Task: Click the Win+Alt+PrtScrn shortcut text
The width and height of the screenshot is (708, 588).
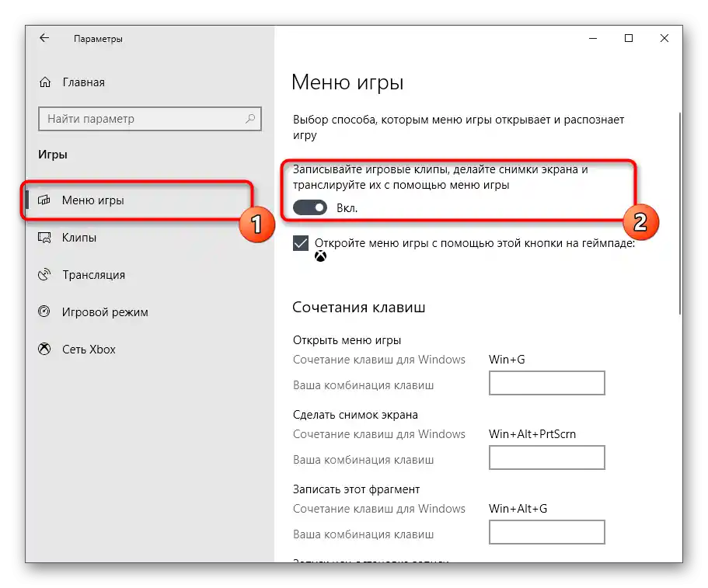Action: (532, 433)
